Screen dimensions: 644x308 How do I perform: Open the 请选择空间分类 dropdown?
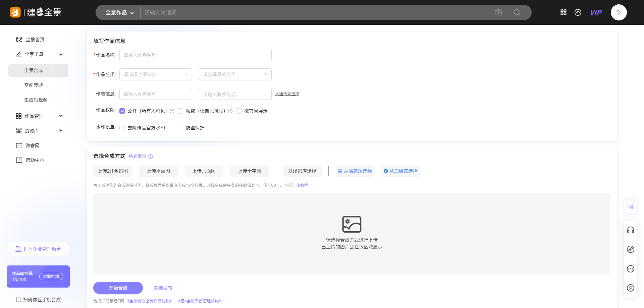(x=156, y=74)
